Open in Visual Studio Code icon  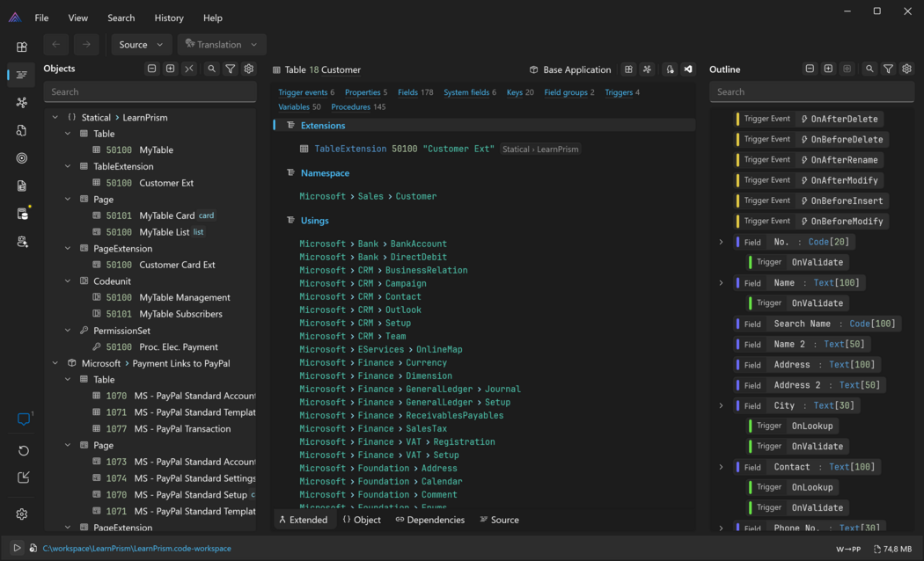click(688, 69)
